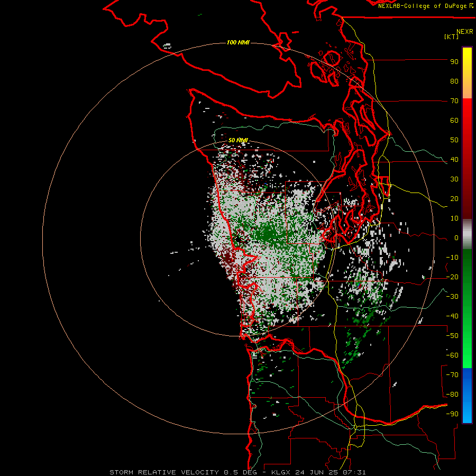Screen dimensions: 476x476
Task: Click the blue bottom segment of color bar
Action: click(467, 395)
